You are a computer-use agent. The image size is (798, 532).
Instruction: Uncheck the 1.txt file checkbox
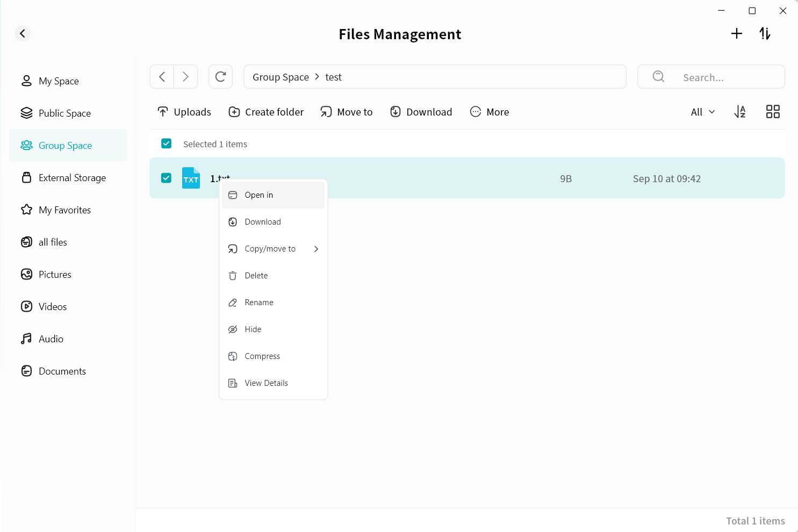click(x=167, y=178)
